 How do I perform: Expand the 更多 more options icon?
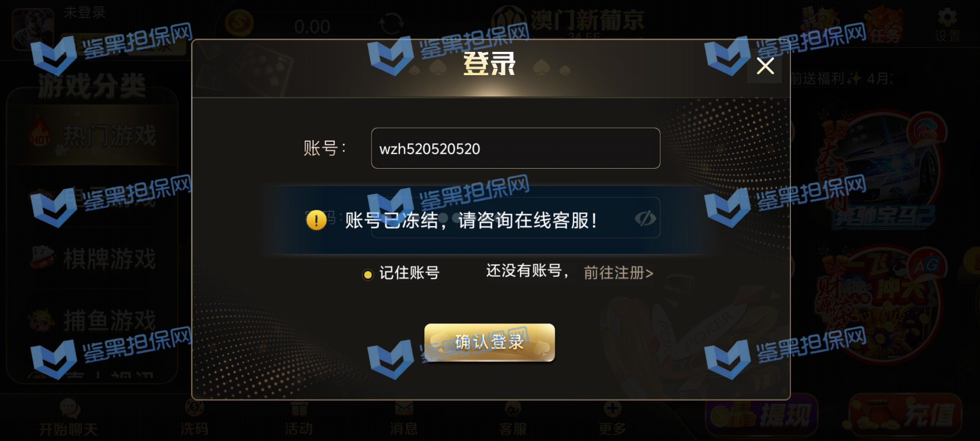pos(612,417)
